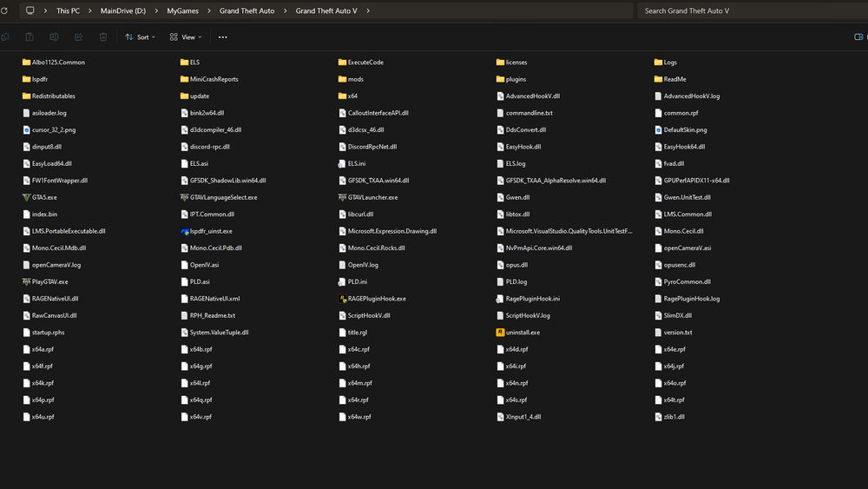This screenshot has width=868, height=489.
Task: Select the ScriptHookV.dll file
Action: click(368, 315)
